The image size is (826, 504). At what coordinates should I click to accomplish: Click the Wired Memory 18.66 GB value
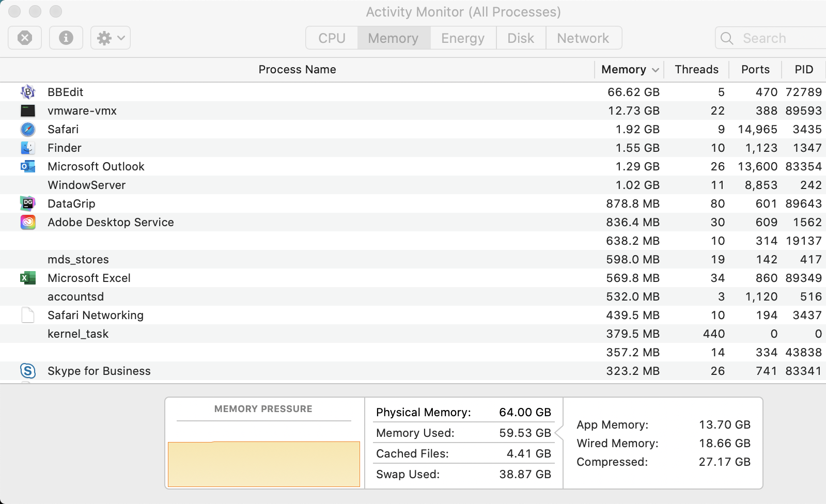[725, 443]
